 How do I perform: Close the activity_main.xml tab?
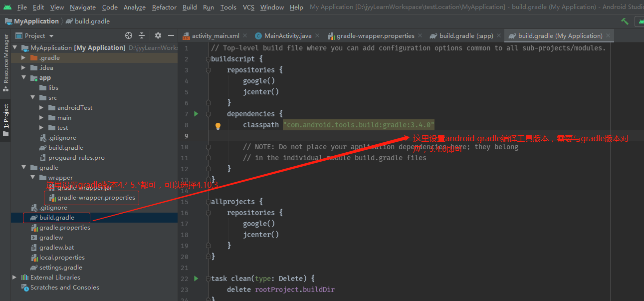[245, 36]
